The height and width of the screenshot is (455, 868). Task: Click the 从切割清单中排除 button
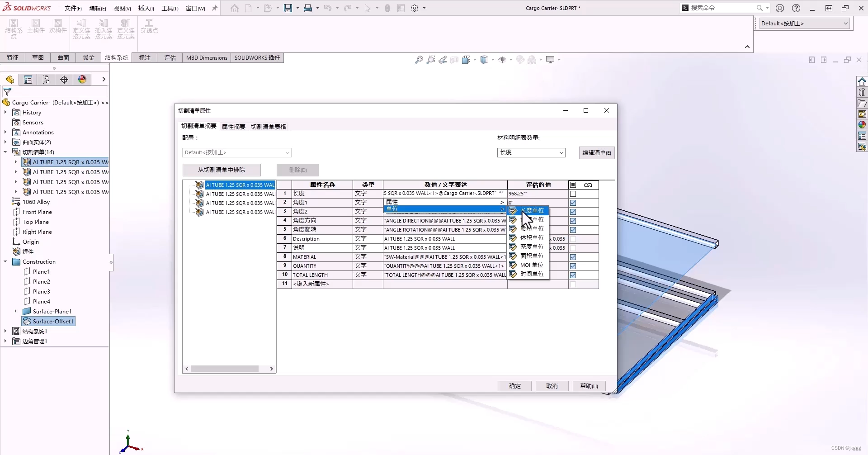pyautogui.click(x=222, y=170)
